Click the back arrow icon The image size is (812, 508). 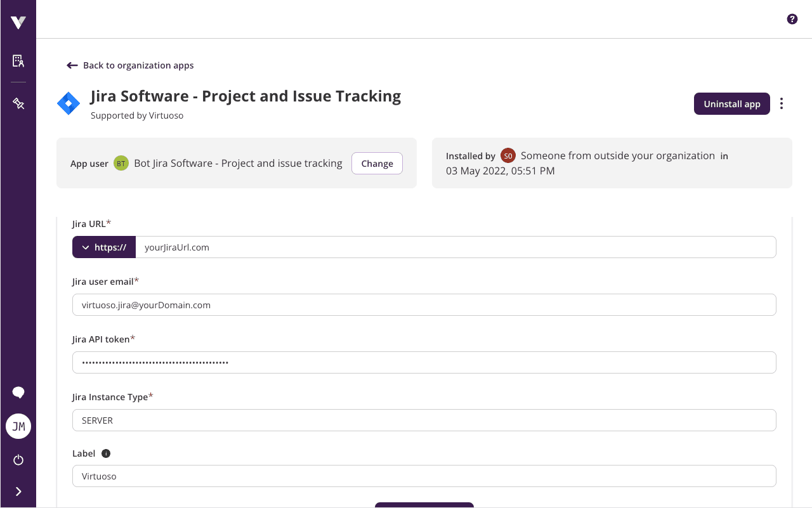(x=72, y=65)
